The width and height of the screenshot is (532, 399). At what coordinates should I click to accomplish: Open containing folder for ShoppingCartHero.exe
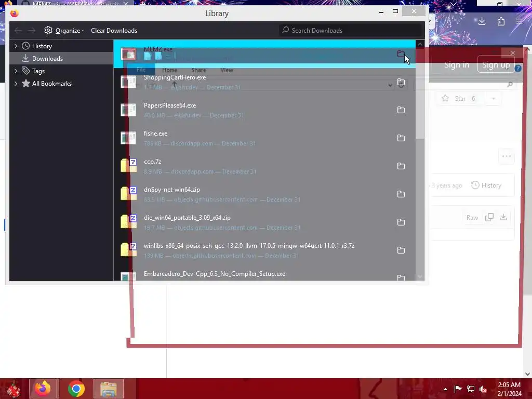tap(401, 82)
